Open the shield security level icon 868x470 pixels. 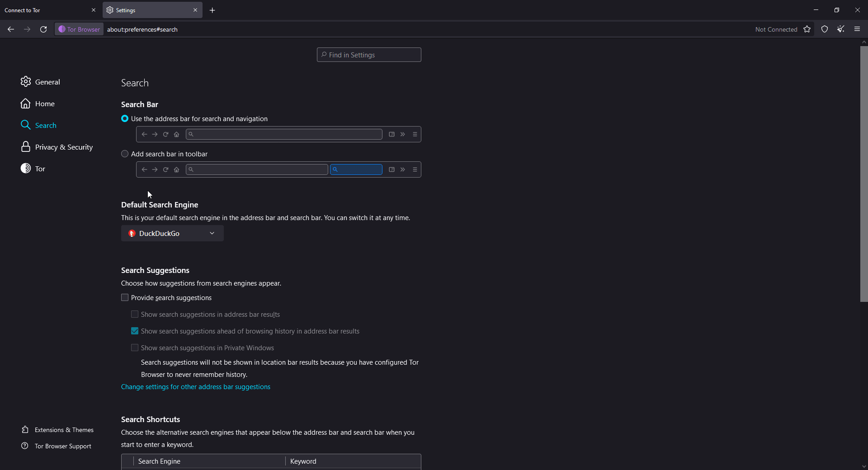[825, 29]
